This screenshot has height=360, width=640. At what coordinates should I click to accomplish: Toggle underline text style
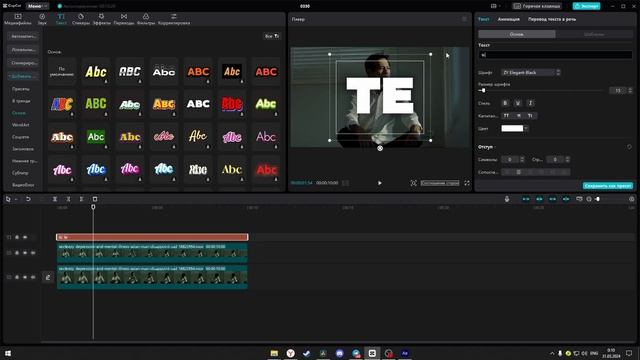[x=518, y=103]
